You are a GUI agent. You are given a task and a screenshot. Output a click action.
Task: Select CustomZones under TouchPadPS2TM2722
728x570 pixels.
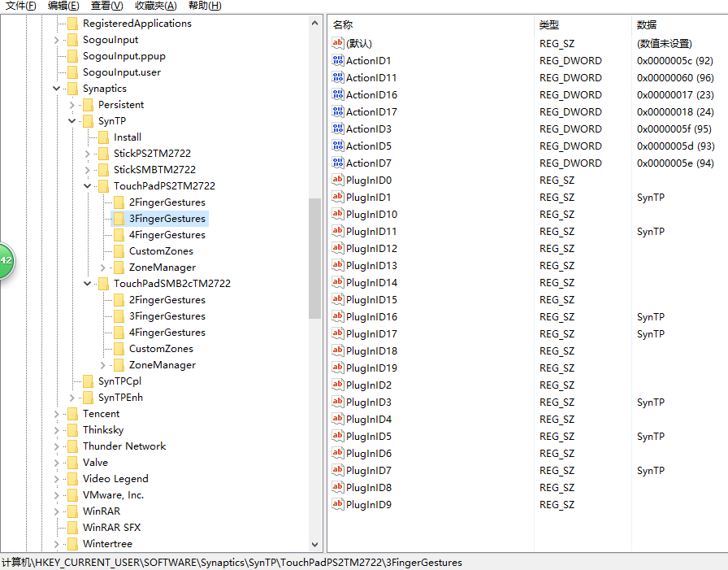coord(161,251)
